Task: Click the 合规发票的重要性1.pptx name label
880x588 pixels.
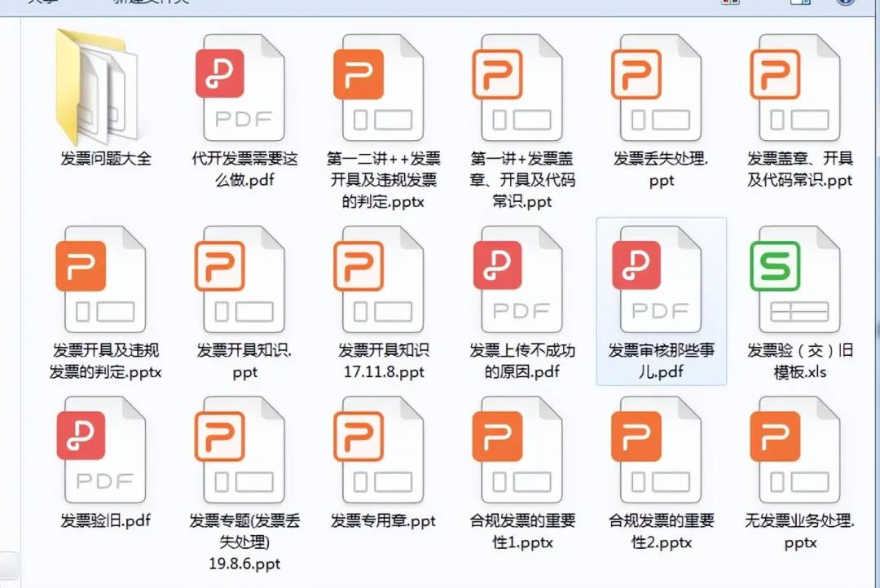Action: (522, 531)
